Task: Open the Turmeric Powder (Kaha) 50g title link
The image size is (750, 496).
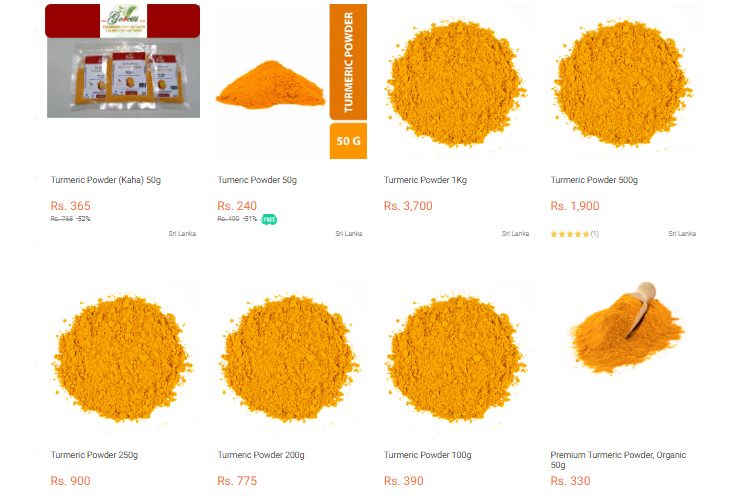Action: 106,180
